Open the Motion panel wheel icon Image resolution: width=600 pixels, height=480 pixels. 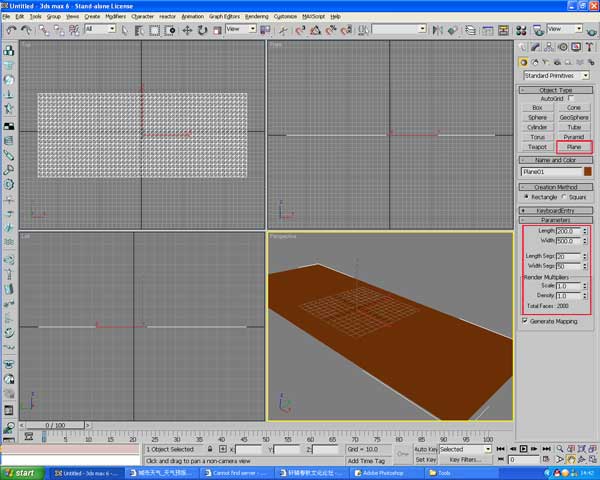coord(563,46)
